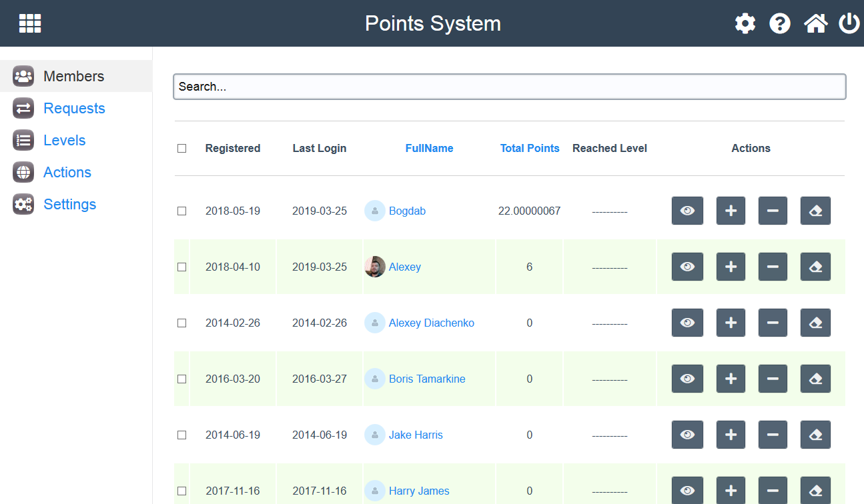Open the Requests sidebar section
Image resolution: width=864 pixels, height=504 pixels.
click(x=74, y=108)
